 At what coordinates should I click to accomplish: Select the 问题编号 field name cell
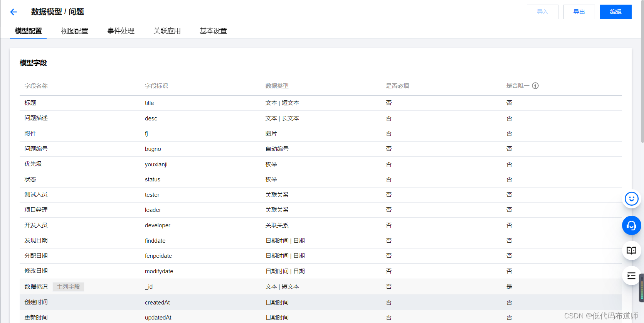point(36,149)
